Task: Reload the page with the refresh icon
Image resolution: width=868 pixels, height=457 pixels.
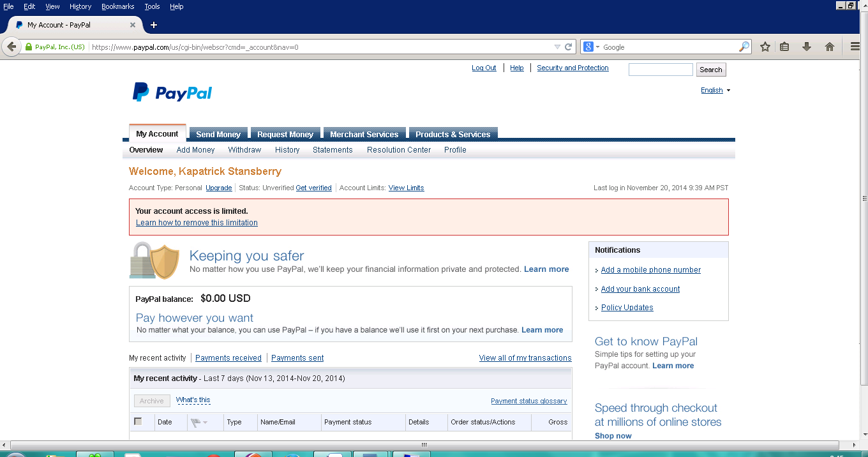Action: click(568, 47)
